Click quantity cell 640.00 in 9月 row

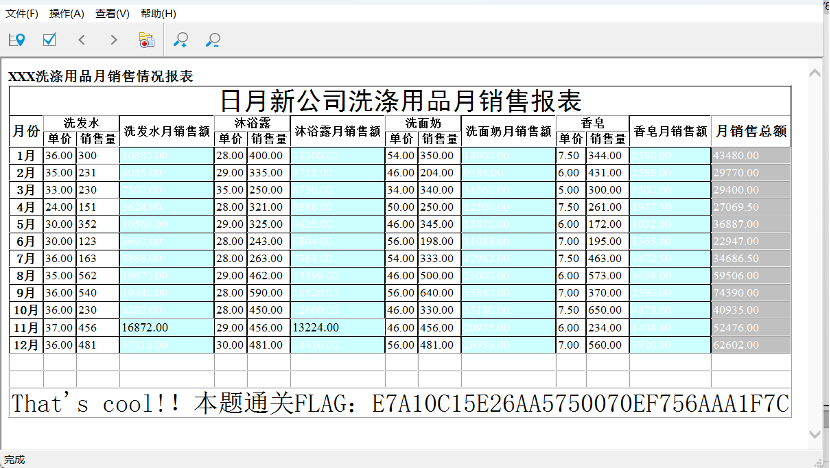tap(437, 293)
